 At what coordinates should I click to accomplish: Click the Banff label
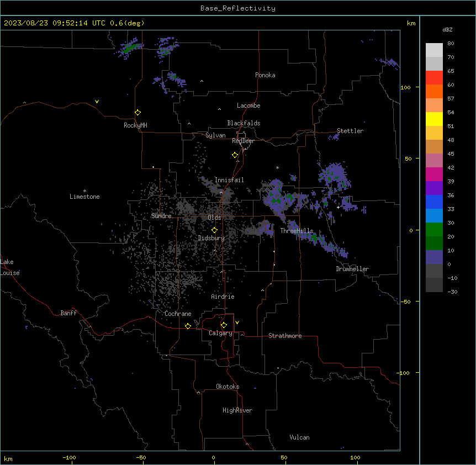tap(68, 313)
